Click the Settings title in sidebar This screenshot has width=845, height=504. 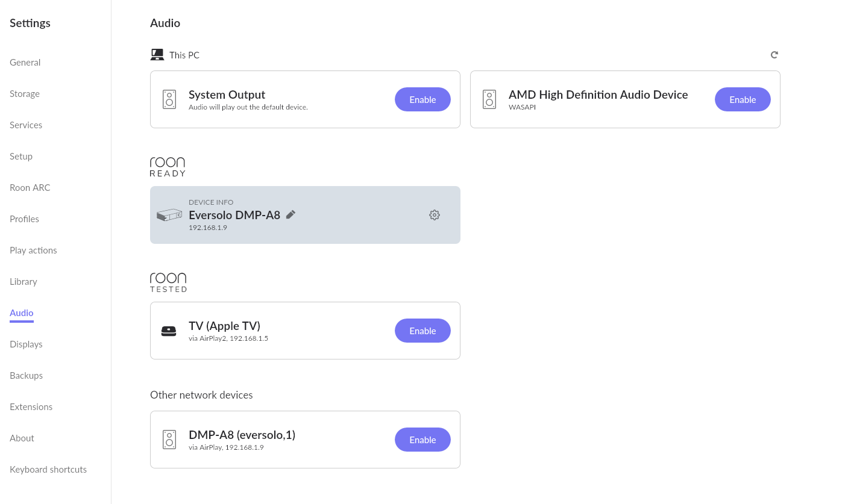(30, 23)
